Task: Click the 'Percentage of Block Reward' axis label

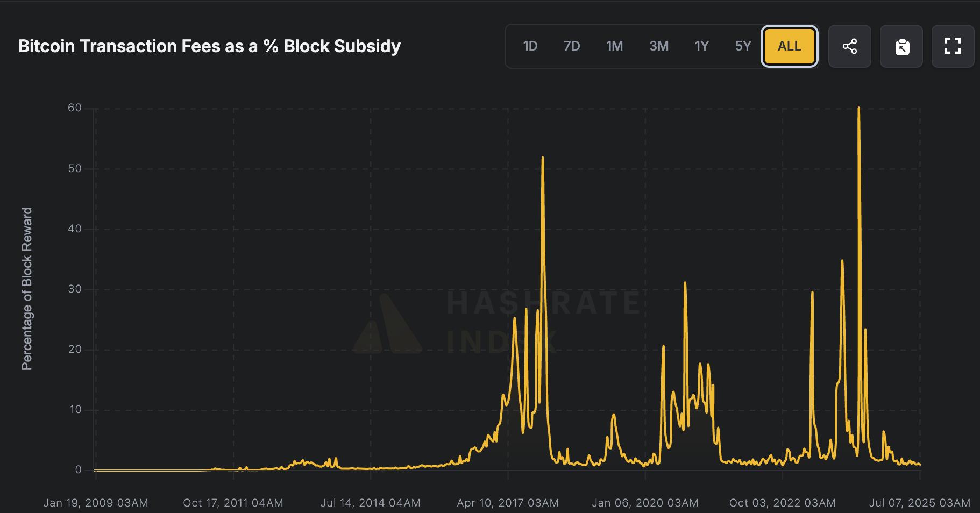Action: click(27, 289)
